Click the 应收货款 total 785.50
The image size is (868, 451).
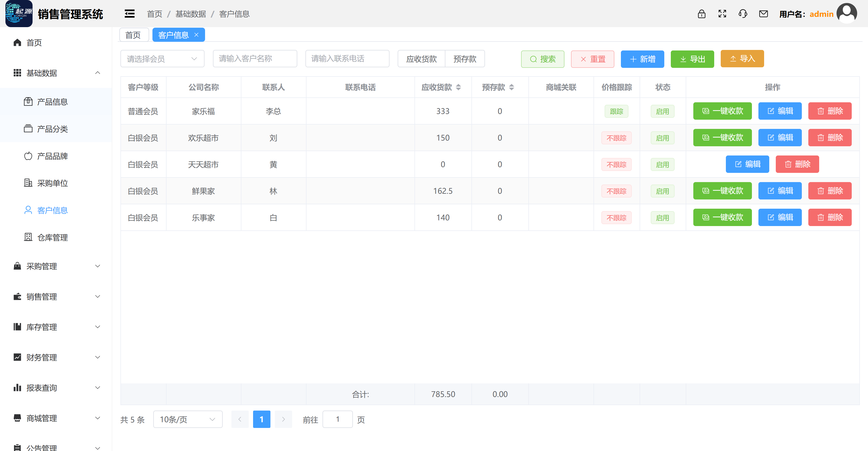pyautogui.click(x=443, y=394)
